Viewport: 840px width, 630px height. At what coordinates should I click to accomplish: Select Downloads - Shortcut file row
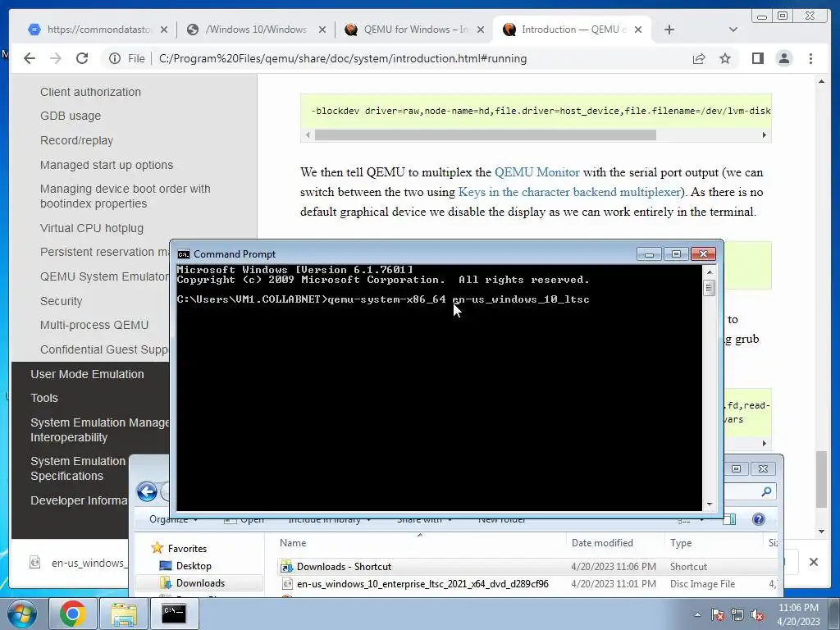click(x=527, y=567)
